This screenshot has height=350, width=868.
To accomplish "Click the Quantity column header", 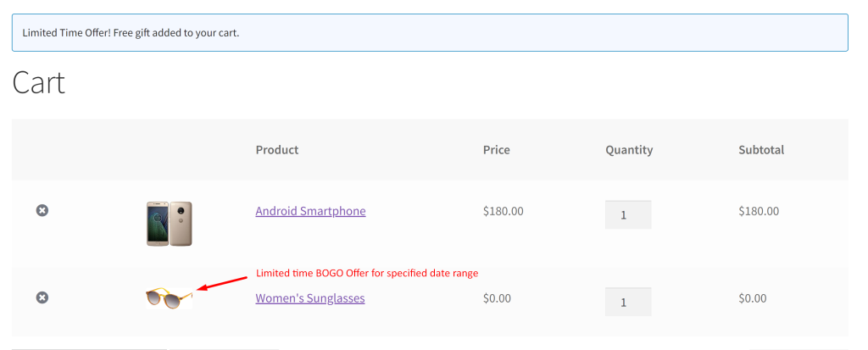I will coord(629,150).
